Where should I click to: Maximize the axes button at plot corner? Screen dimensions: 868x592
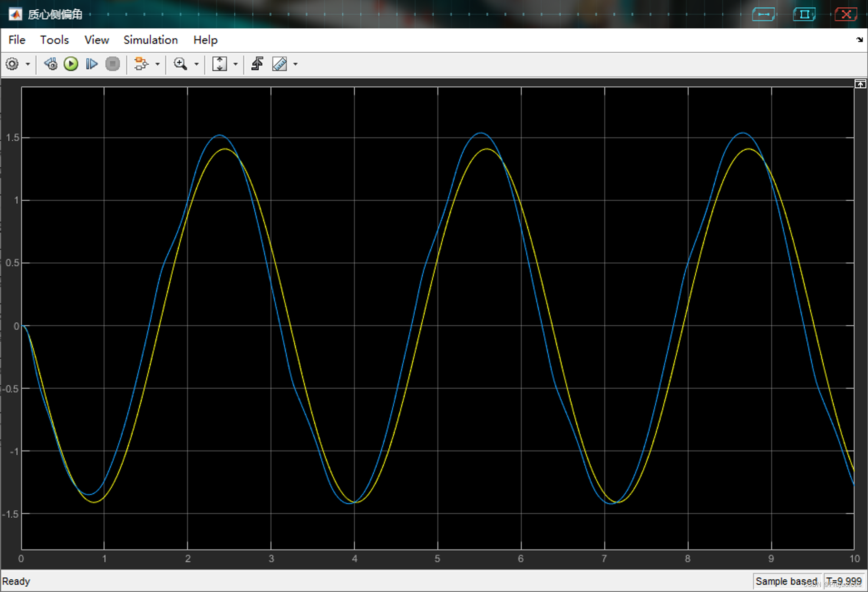pyautogui.click(x=860, y=84)
